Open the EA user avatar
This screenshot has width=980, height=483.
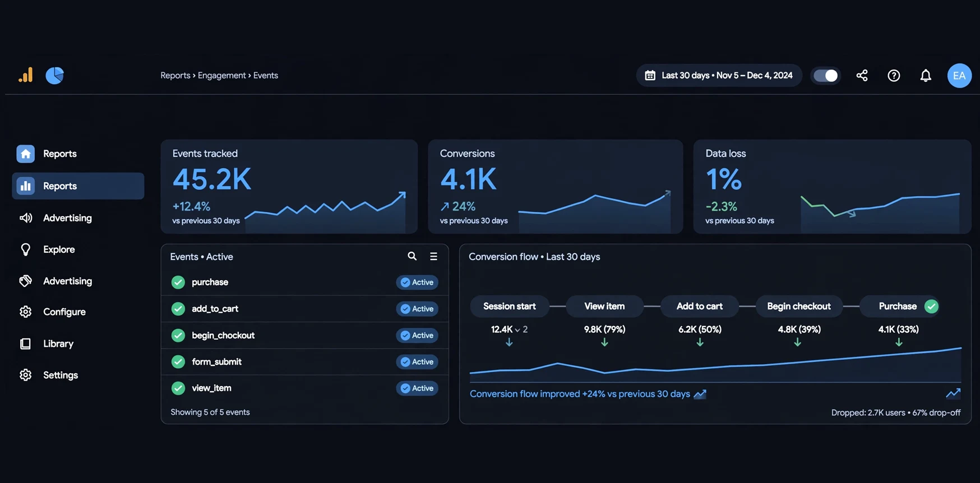pos(959,75)
